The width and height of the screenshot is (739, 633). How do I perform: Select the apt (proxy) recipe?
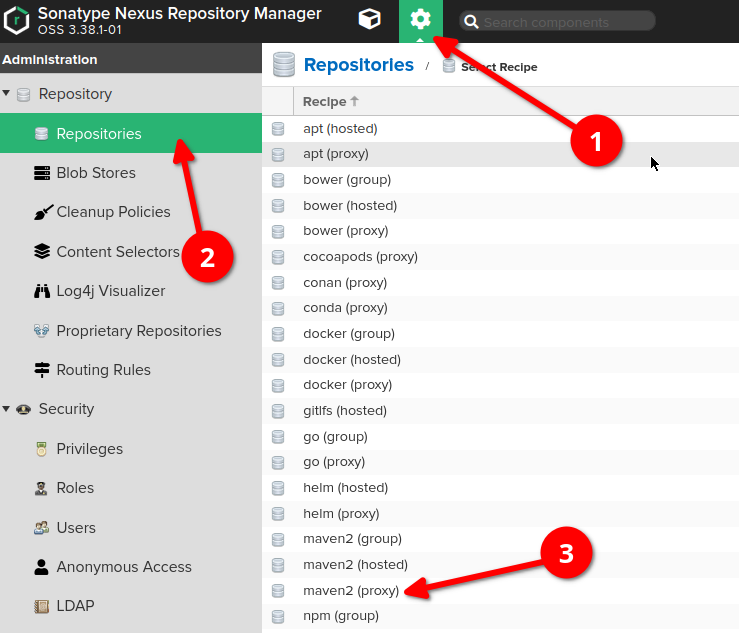[x=501, y=154]
